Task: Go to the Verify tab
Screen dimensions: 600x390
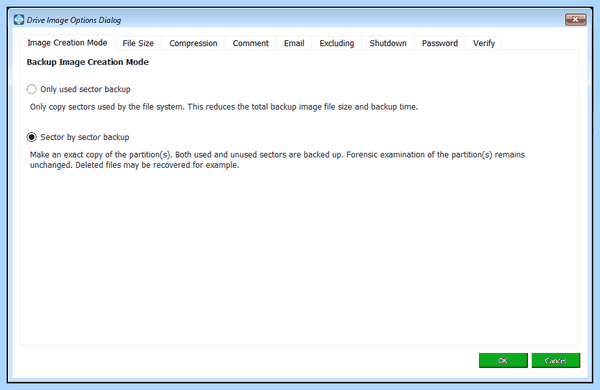Action: (x=484, y=43)
